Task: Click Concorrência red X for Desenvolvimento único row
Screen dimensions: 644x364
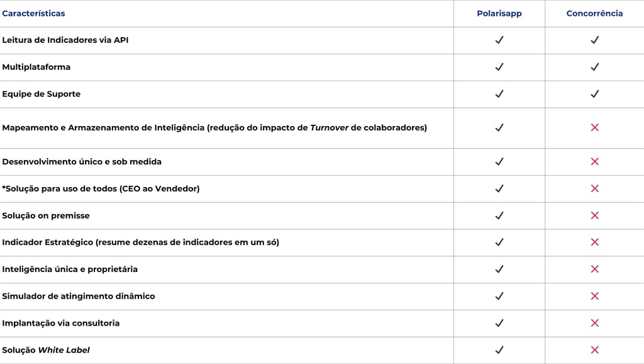Action: 594,162
